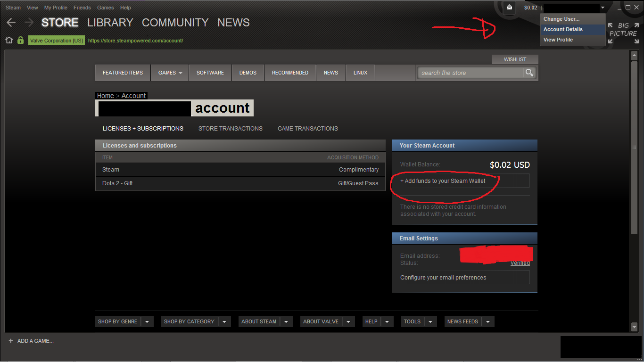Click the page scrollbar up arrow
Screen dimensions: 644x362
click(634, 56)
